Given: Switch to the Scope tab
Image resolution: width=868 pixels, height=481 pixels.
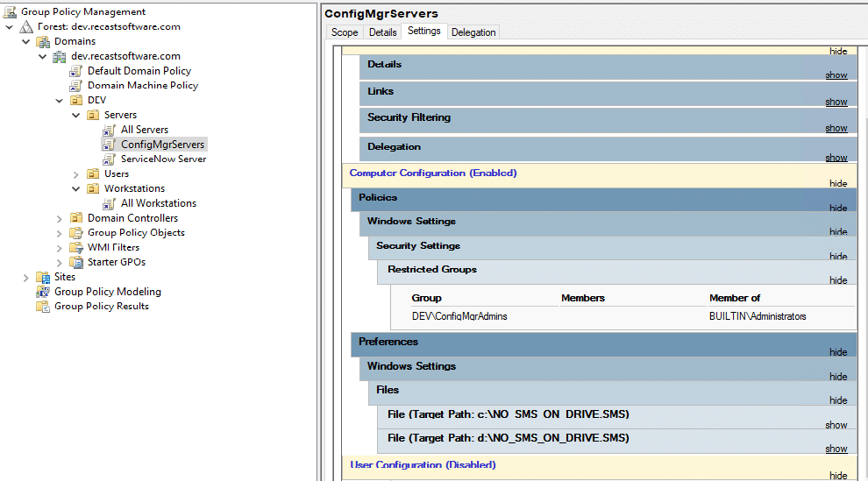Looking at the screenshot, I should [x=344, y=32].
